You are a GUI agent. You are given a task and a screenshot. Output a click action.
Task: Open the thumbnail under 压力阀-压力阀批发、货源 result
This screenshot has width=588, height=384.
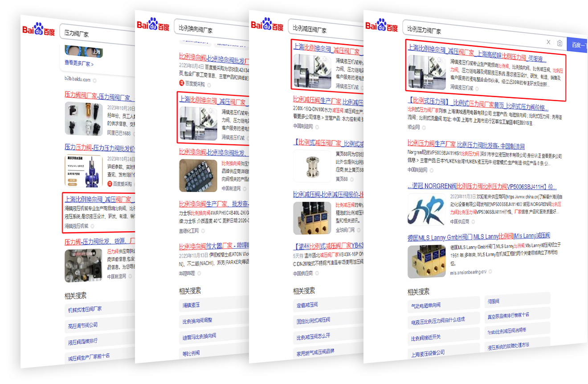84,265
